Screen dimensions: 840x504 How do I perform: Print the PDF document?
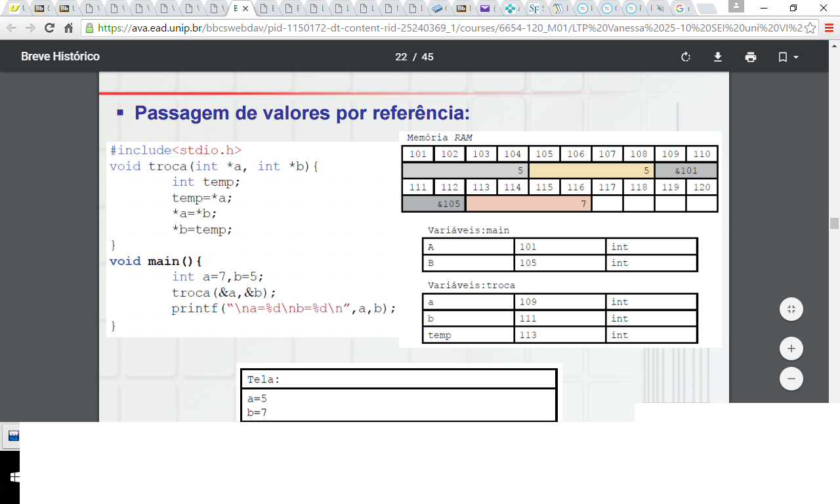(751, 57)
